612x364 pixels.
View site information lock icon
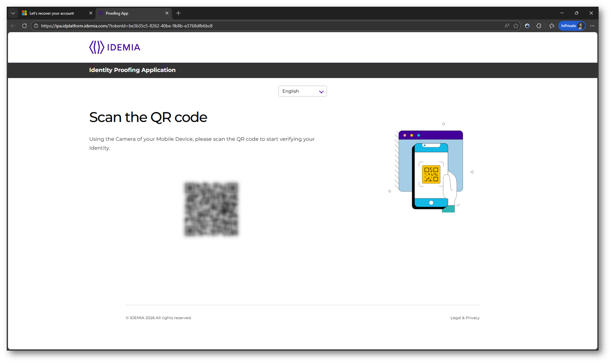[36, 26]
